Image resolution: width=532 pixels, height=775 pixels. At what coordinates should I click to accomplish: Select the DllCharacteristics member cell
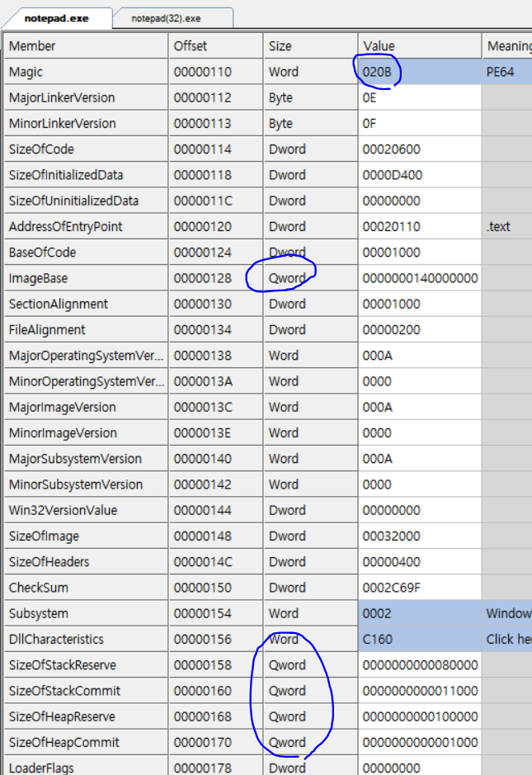click(x=86, y=639)
